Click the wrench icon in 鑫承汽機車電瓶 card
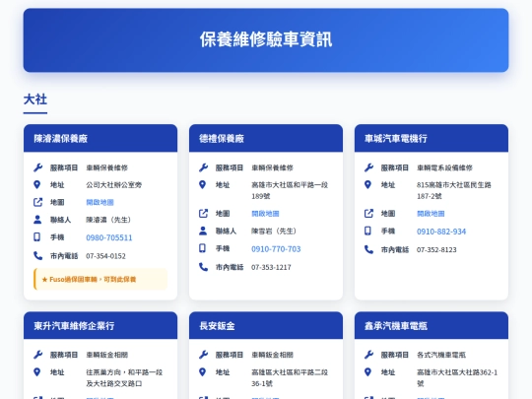Screen dimensions: 532x399 368,355
